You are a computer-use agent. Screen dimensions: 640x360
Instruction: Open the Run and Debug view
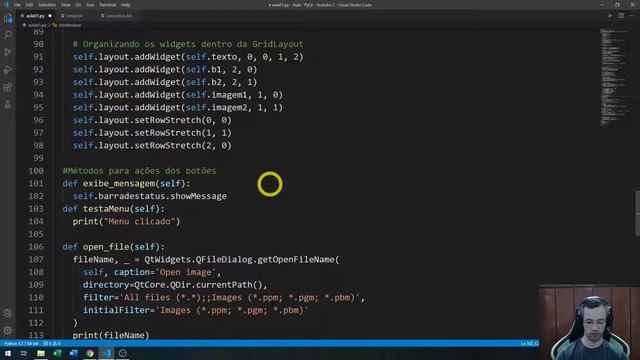pyautogui.click(x=8, y=70)
